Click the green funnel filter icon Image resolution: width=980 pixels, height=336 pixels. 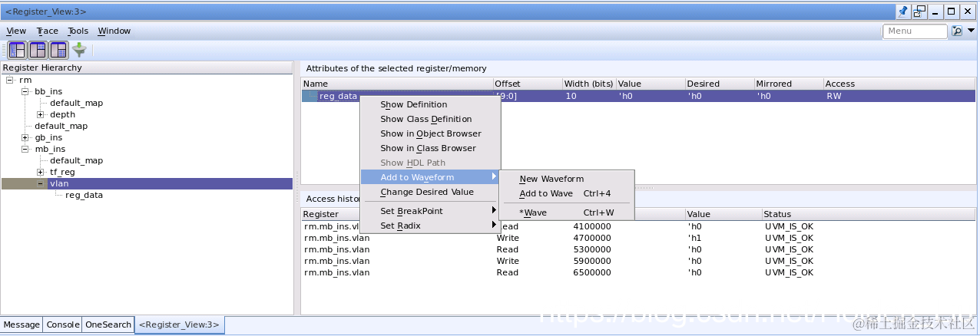coord(78,51)
